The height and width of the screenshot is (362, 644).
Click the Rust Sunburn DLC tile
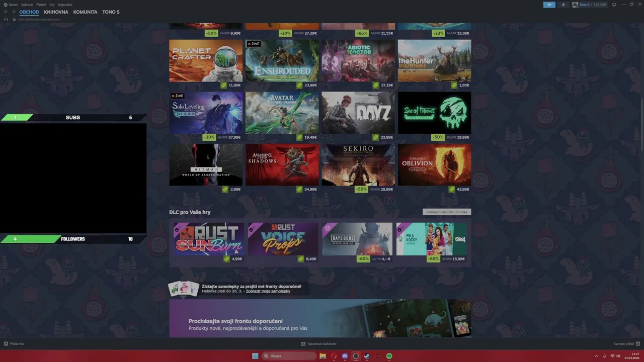pyautogui.click(x=209, y=239)
